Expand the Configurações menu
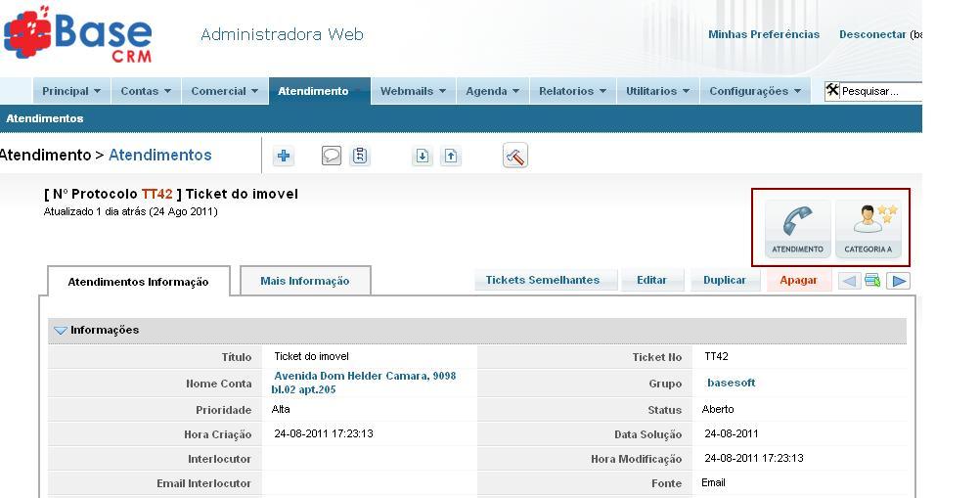This screenshot has width=980, height=498. tap(754, 91)
